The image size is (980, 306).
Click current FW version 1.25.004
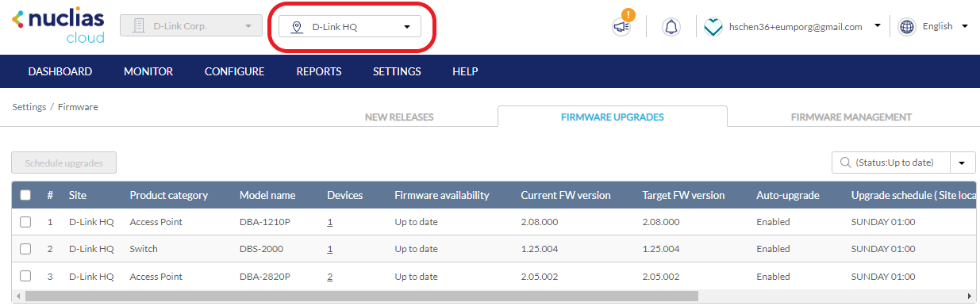[x=540, y=249]
